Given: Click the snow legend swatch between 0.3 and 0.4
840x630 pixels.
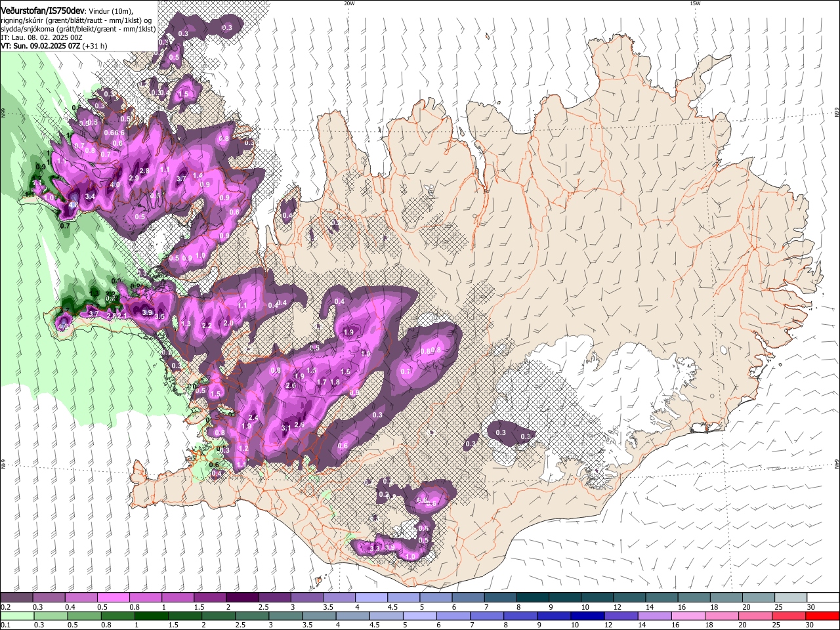Looking at the screenshot, I should tap(49, 598).
